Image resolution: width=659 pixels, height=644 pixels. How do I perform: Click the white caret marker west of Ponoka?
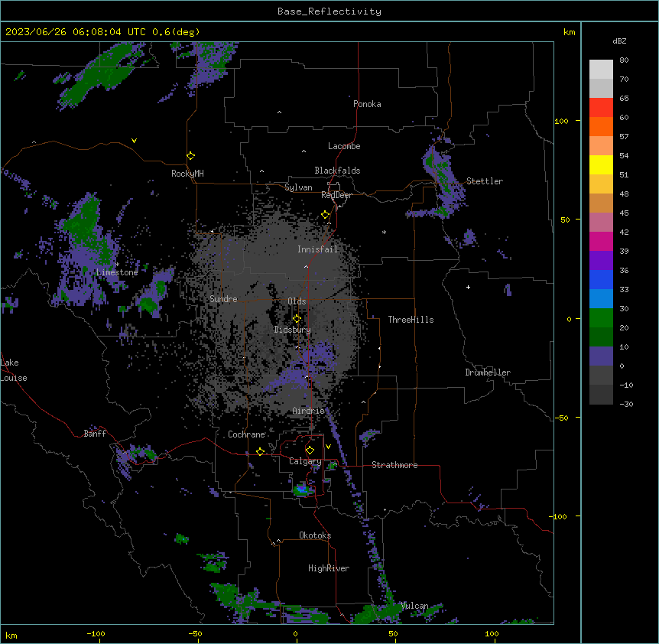(x=279, y=112)
